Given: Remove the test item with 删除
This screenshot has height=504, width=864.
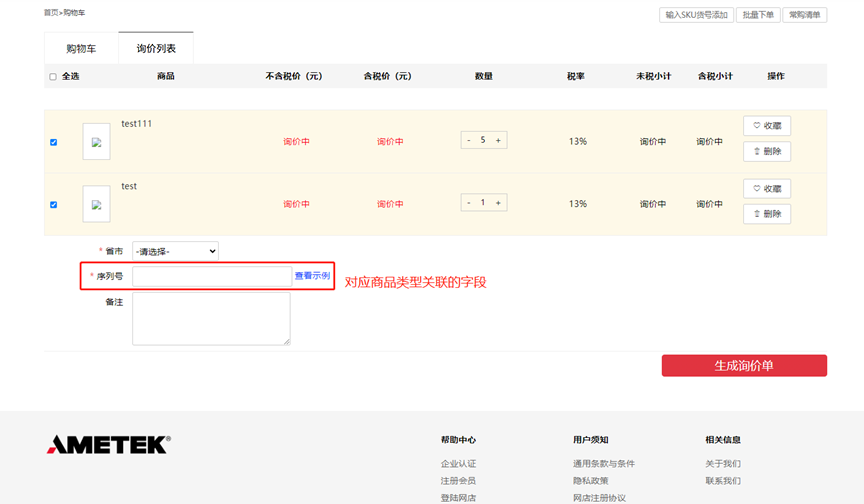Looking at the screenshot, I should click(x=767, y=214).
